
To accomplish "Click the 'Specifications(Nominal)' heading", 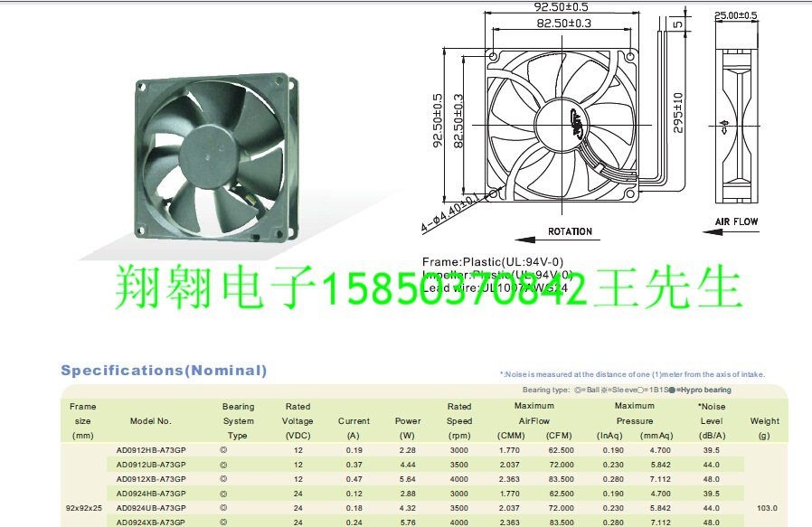I will 164,371.
